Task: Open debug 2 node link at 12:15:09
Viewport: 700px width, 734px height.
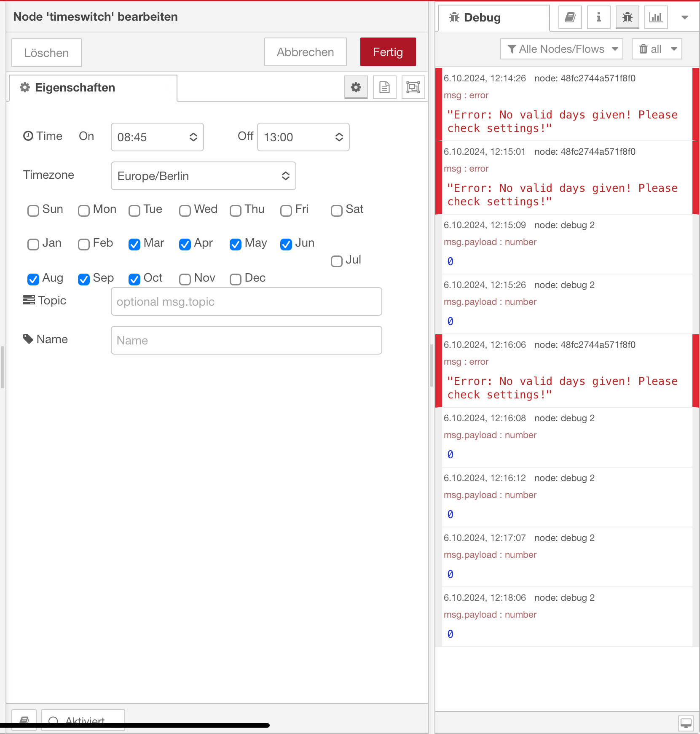Action: click(564, 225)
